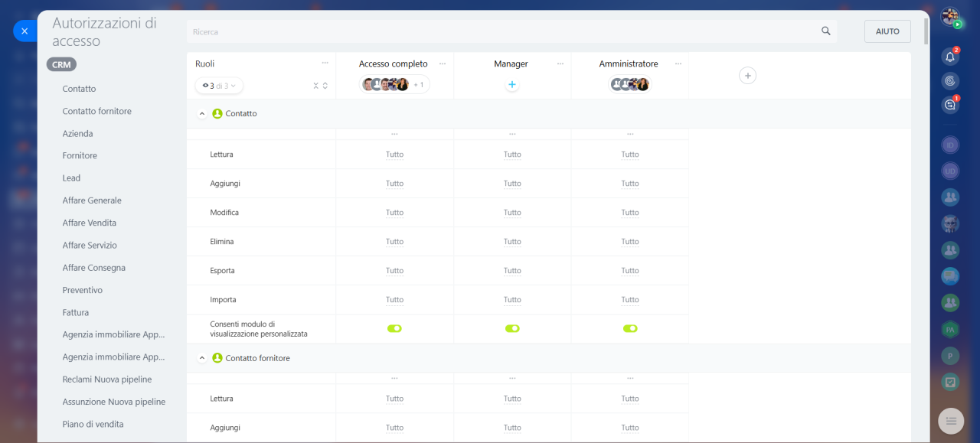Collapse the Contatto section chevron

coord(202,113)
